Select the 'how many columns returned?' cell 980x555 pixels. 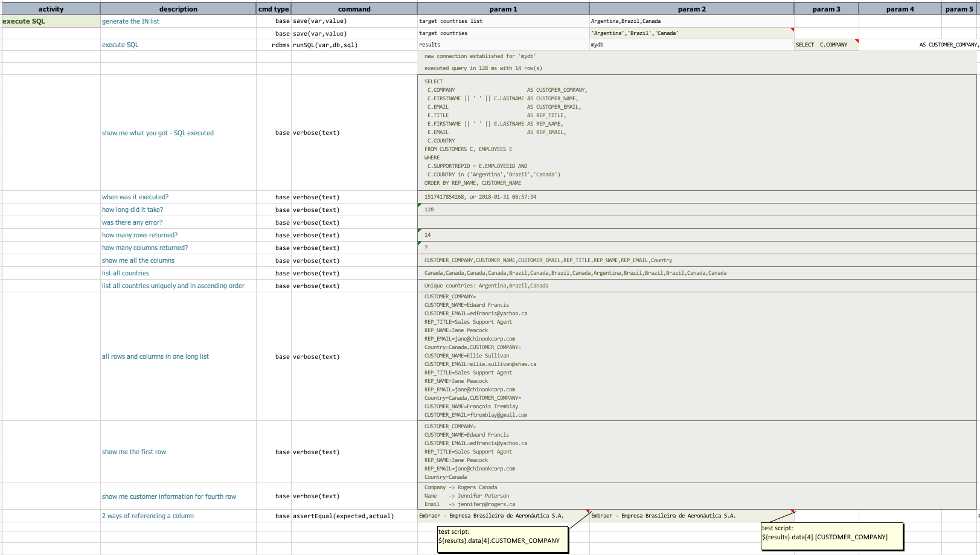(x=178, y=248)
